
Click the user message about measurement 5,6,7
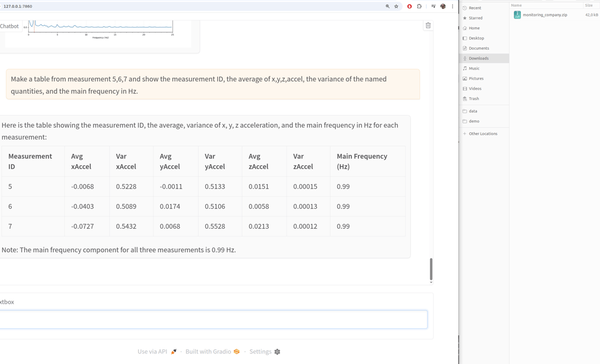(213, 85)
